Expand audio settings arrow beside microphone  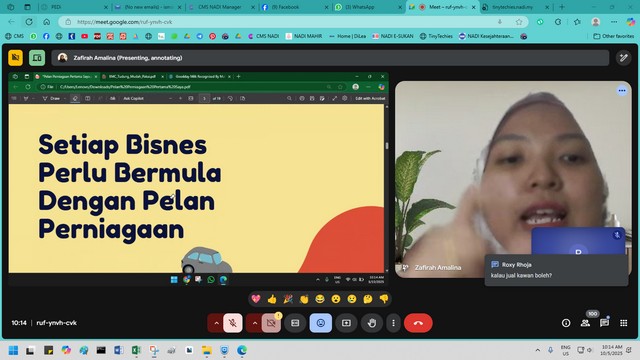pos(216,323)
